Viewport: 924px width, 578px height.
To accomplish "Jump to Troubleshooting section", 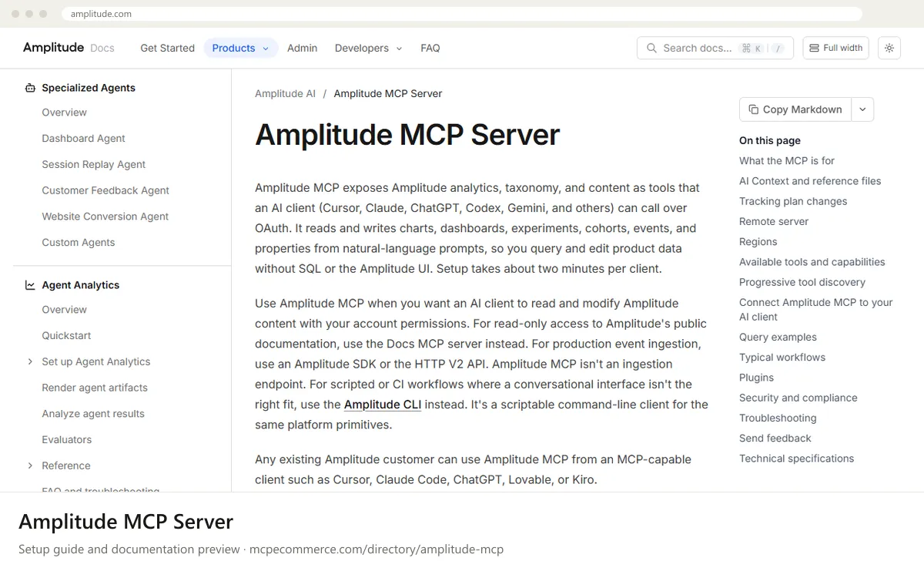I will 778,418.
